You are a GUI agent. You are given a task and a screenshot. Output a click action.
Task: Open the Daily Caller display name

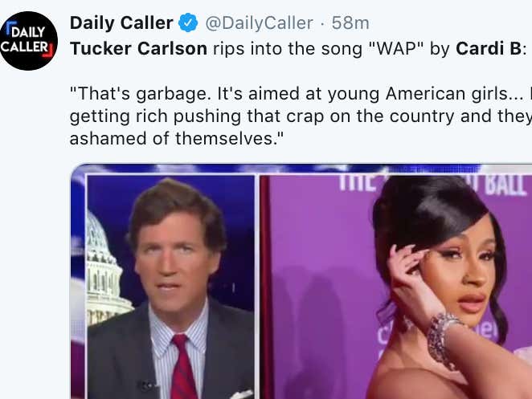[x=121, y=23]
